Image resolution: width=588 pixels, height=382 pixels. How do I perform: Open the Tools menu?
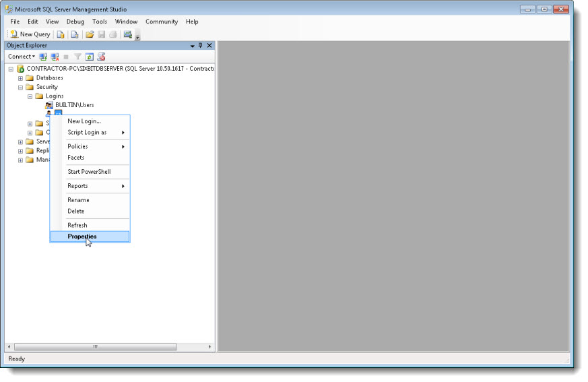[100, 22]
